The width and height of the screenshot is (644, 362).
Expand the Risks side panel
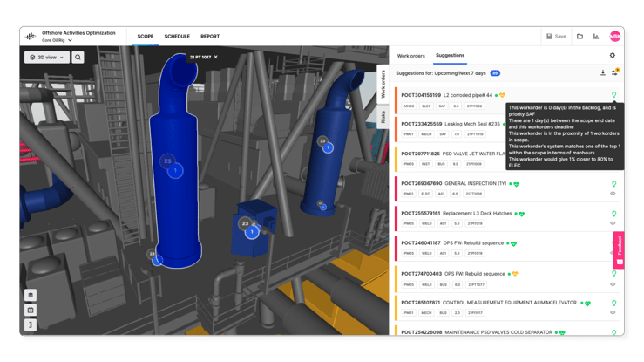point(382,117)
